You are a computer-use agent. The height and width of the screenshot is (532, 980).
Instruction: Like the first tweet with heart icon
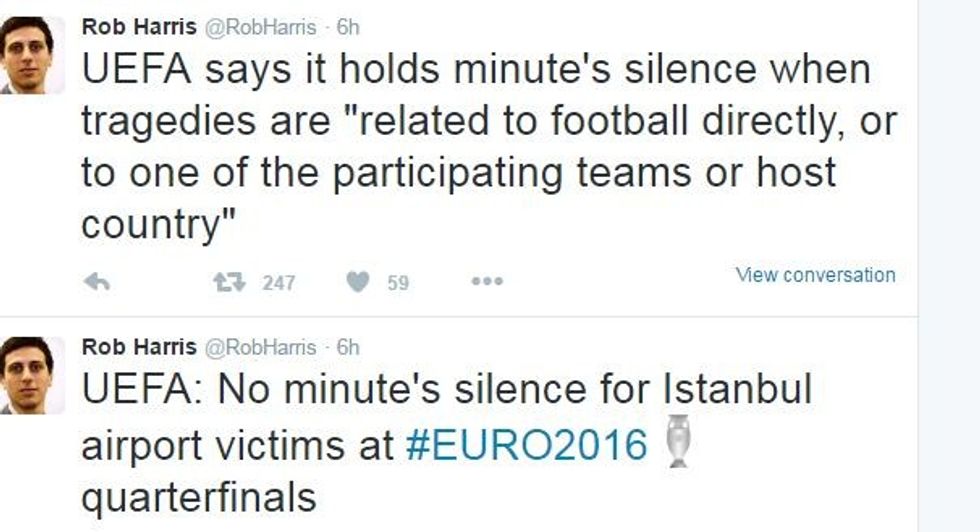(x=357, y=283)
